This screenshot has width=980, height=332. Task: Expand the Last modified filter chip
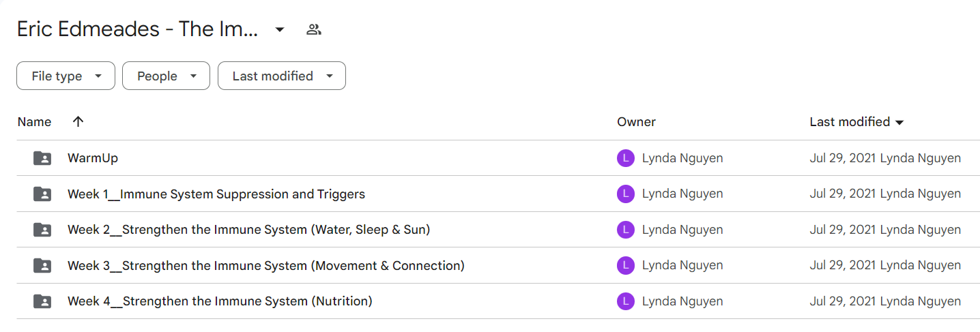click(x=282, y=76)
